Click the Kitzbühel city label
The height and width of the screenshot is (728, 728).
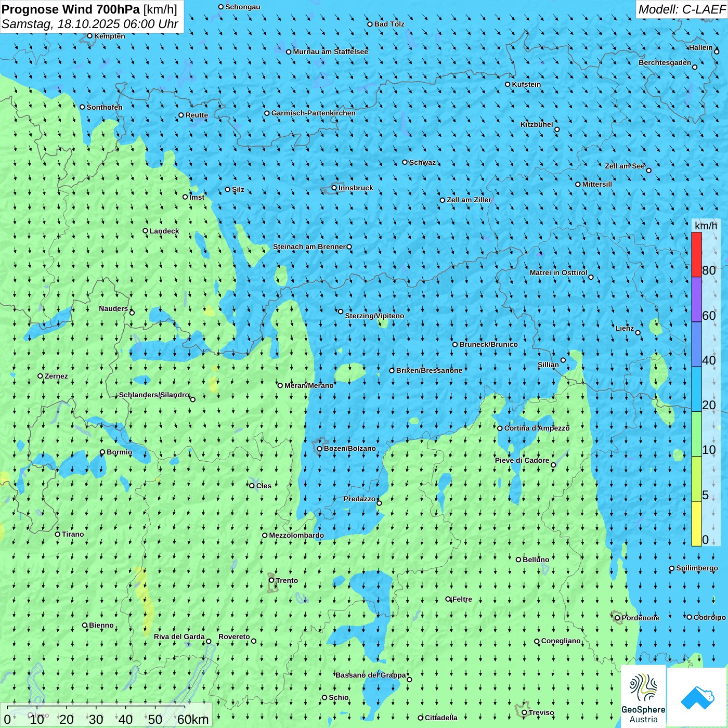click(537, 124)
